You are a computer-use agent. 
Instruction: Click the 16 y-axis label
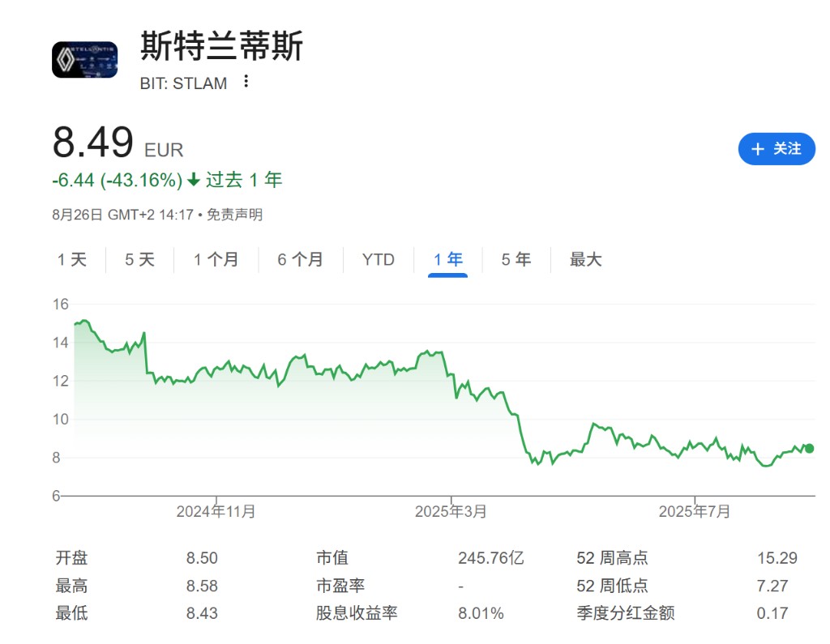pyautogui.click(x=60, y=305)
